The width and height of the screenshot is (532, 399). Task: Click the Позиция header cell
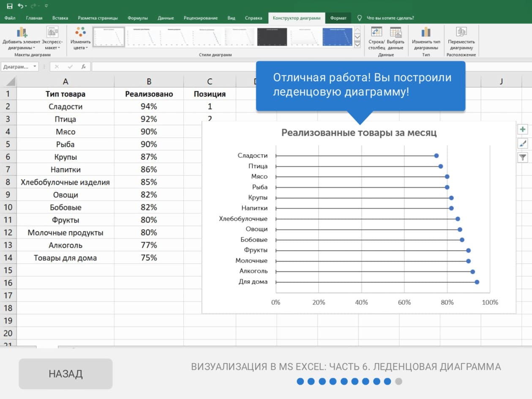tap(210, 94)
